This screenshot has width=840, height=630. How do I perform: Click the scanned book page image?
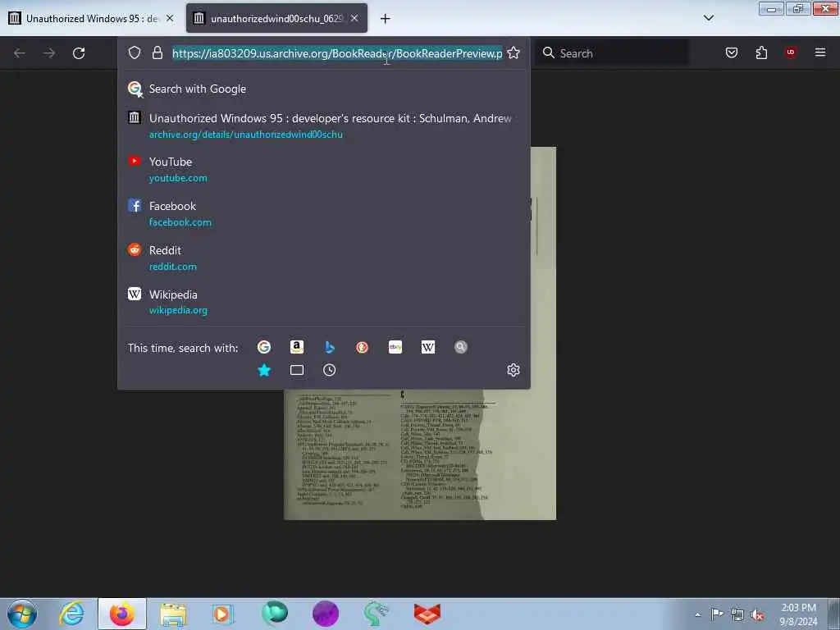(420, 454)
